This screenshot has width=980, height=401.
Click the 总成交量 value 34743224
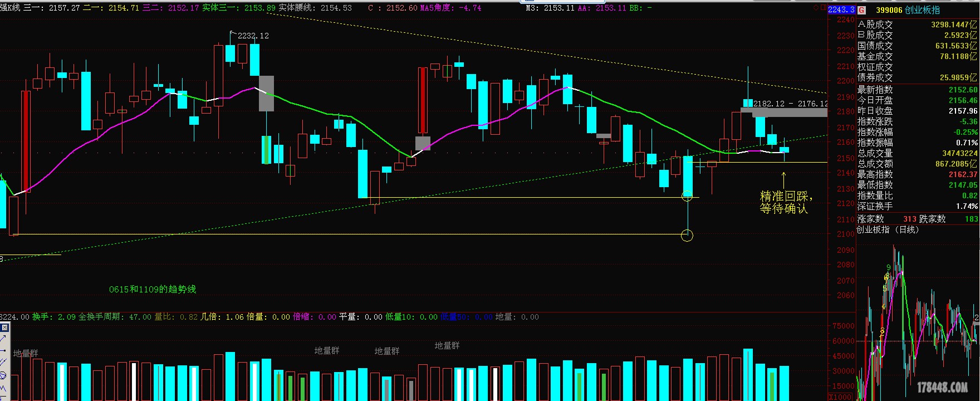[960, 153]
